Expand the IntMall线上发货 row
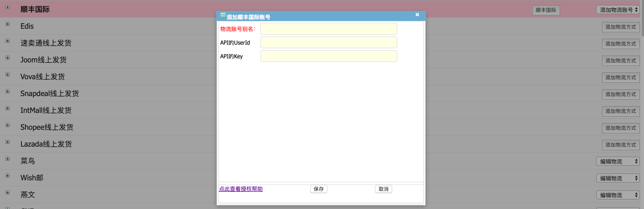 click(7, 108)
